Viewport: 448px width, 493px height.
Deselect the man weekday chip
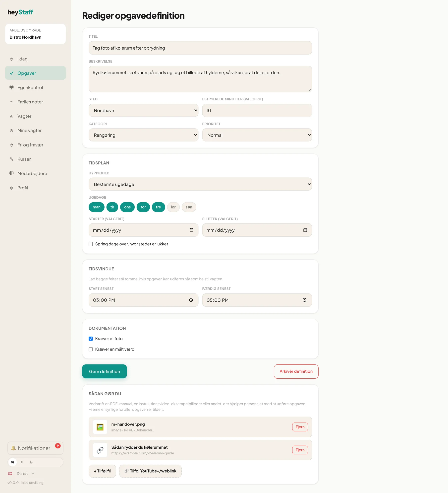pos(97,207)
